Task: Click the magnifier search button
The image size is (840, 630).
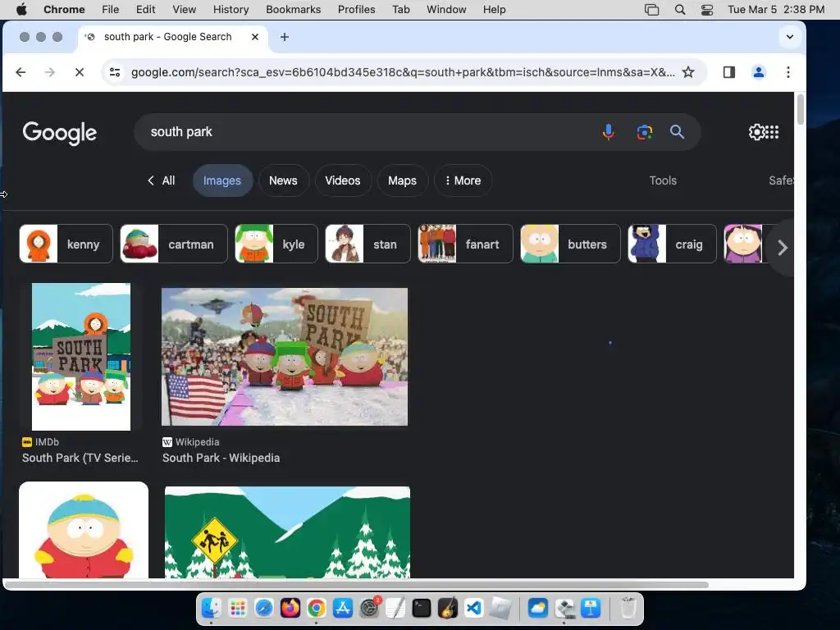Action: 677,132
